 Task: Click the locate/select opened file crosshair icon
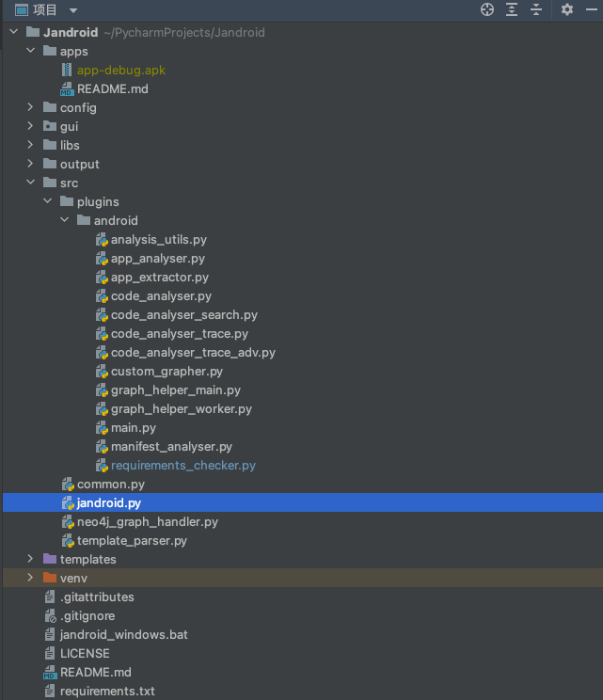point(487,9)
